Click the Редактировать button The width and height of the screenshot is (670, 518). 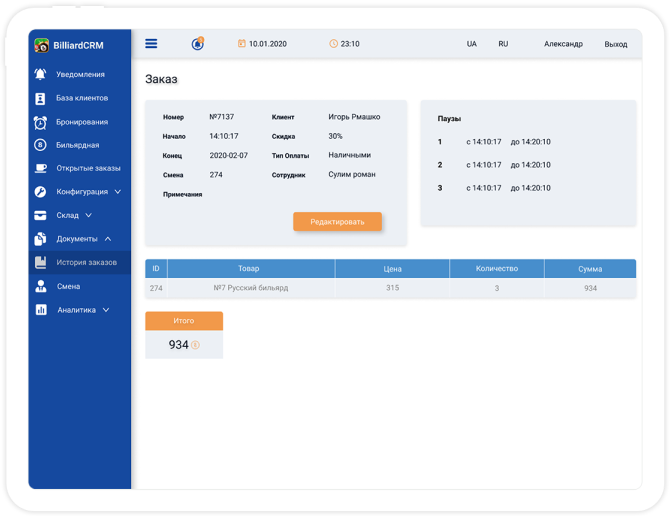pyautogui.click(x=337, y=222)
